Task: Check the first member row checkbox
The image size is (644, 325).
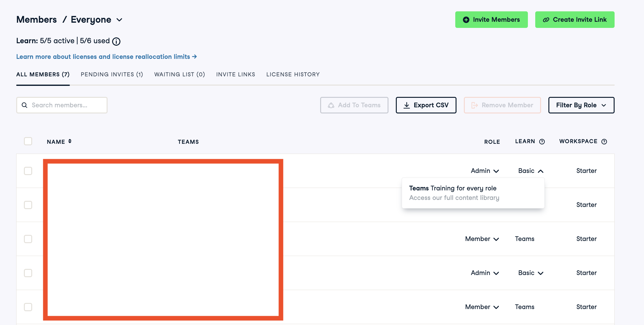Action: point(28,171)
